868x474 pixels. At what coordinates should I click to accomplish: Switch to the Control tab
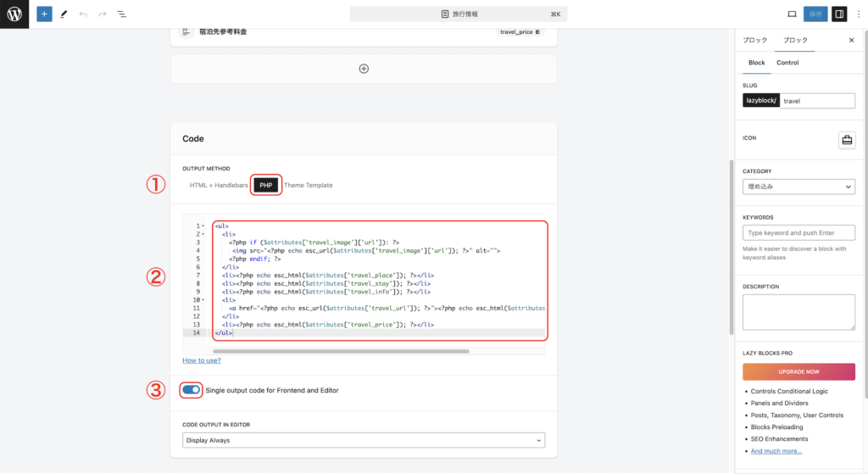point(787,63)
